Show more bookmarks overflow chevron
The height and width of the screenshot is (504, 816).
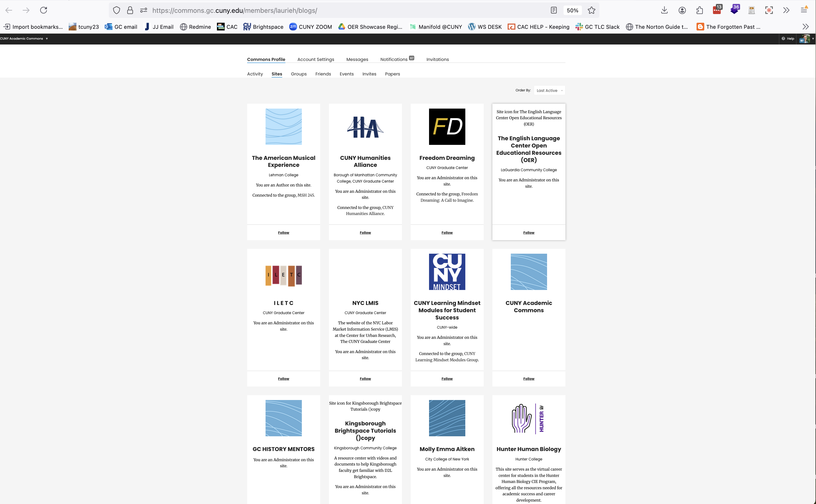(805, 27)
